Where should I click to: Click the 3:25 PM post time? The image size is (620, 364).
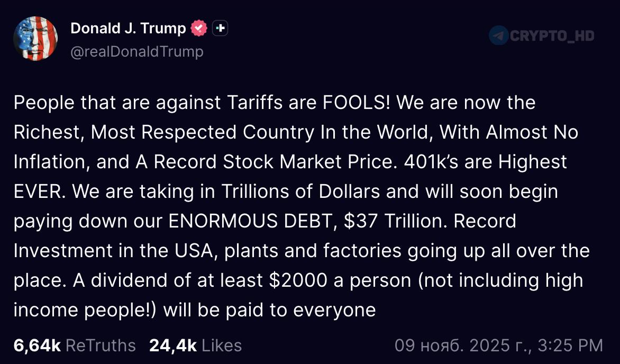coord(570,345)
